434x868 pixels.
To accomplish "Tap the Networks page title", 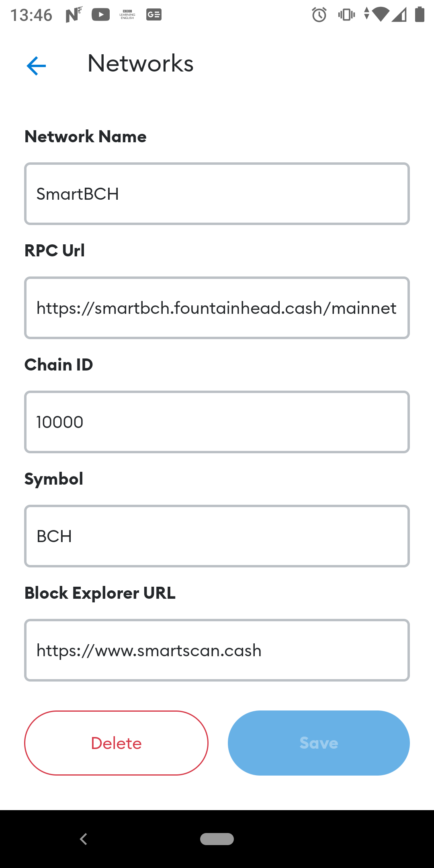I will click(x=141, y=63).
